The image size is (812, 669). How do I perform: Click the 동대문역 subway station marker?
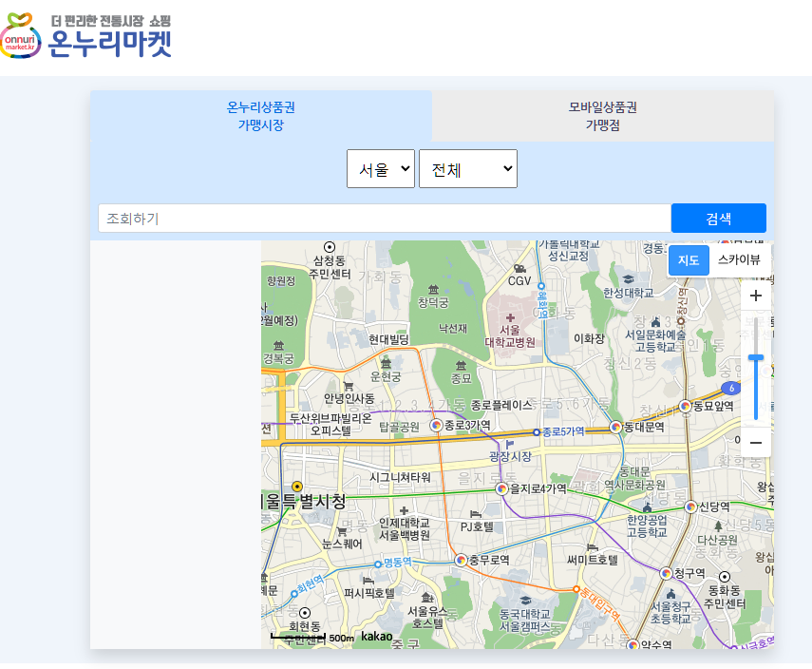click(x=615, y=427)
